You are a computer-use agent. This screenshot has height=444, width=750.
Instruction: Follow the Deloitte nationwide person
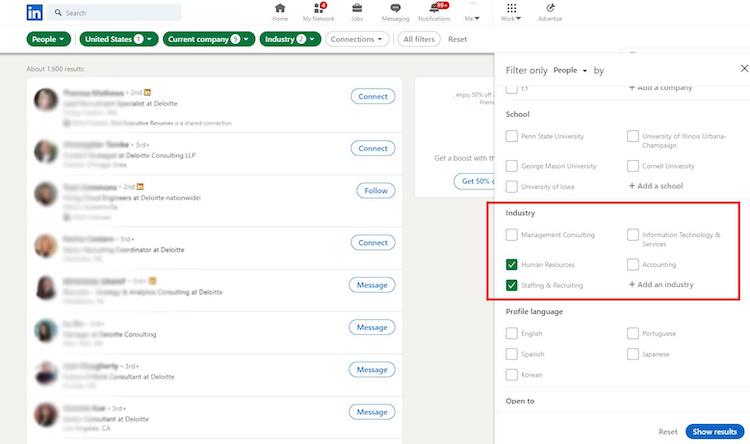click(x=376, y=190)
